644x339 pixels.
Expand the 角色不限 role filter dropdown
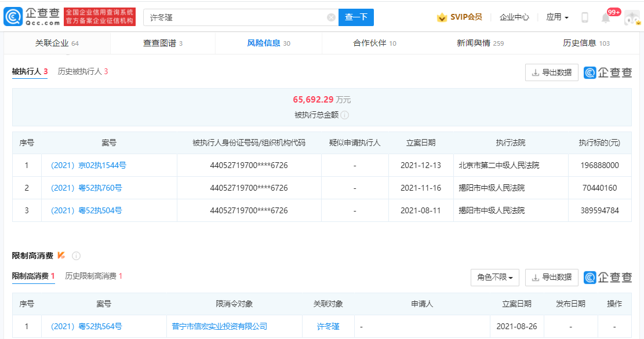495,278
